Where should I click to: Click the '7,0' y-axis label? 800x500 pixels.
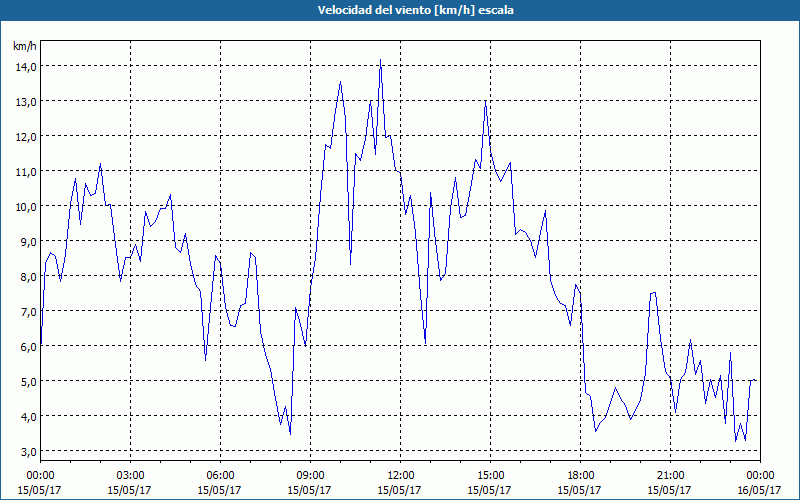tap(28, 311)
